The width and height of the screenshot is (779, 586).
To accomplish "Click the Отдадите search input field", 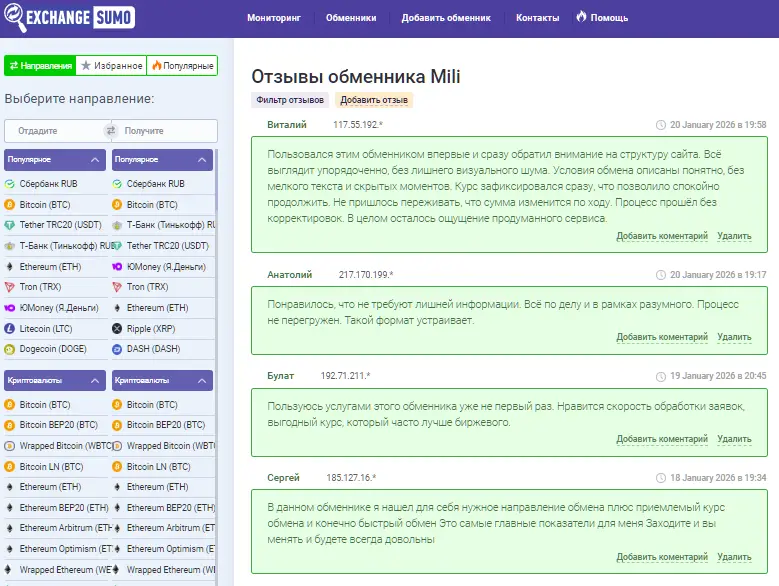I will [52, 131].
